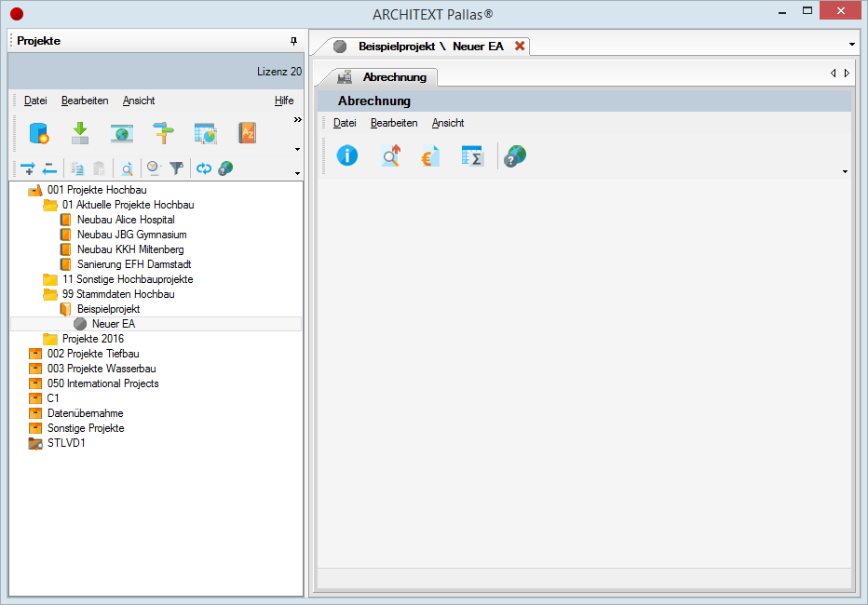Click the blue info icon in Abrechnung toolbar
Screen dimensions: 868x605
pyautogui.click(x=347, y=155)
